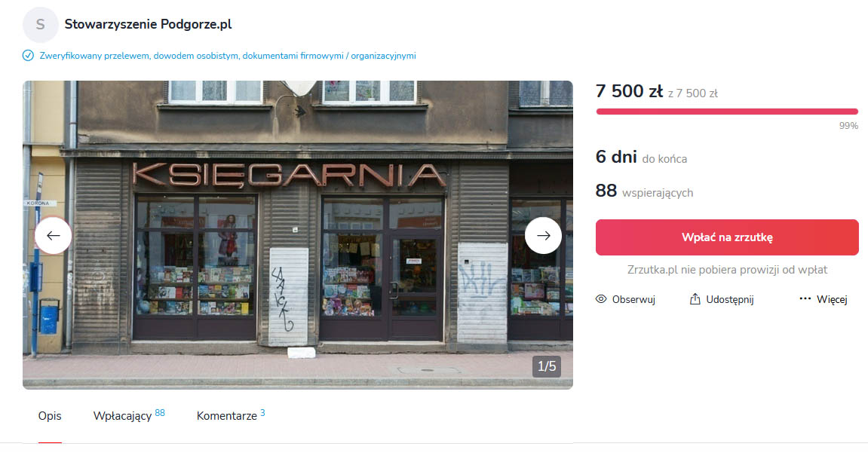Click the fundraising progress bar
The image size is (868, 468).
click(727, 112)
